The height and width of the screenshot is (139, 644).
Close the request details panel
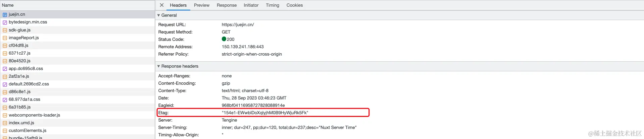click(x=162, y=5)
